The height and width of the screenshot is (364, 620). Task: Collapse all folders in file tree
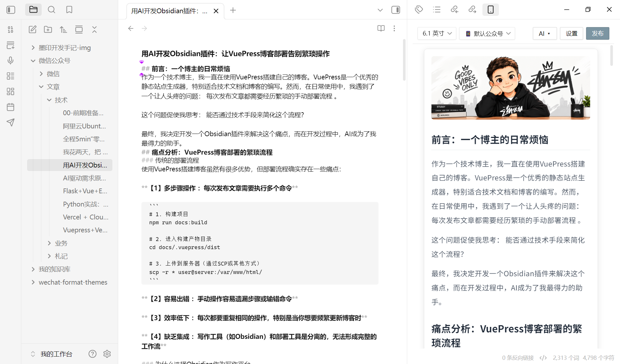[x=94, y=29]
